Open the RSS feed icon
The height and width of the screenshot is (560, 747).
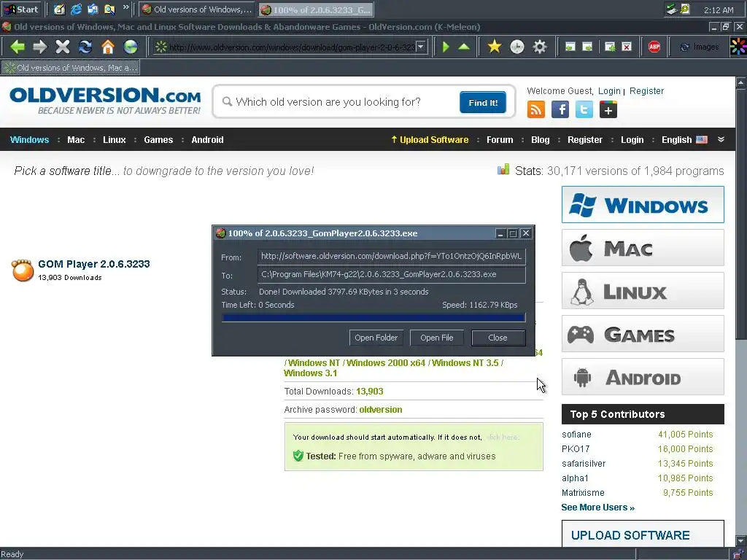(536, 109)
